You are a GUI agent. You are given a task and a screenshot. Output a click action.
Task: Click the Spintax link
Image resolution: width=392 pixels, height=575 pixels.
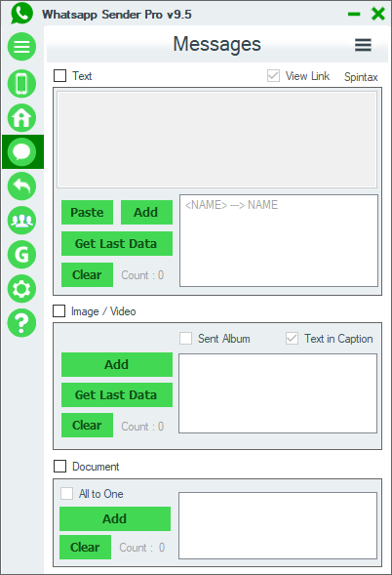(x=361, y=77)
